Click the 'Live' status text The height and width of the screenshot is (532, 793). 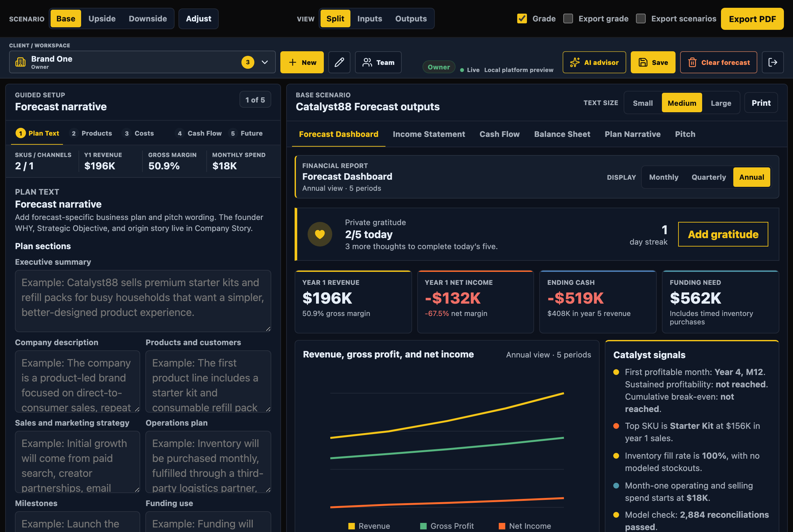[473, 70]
